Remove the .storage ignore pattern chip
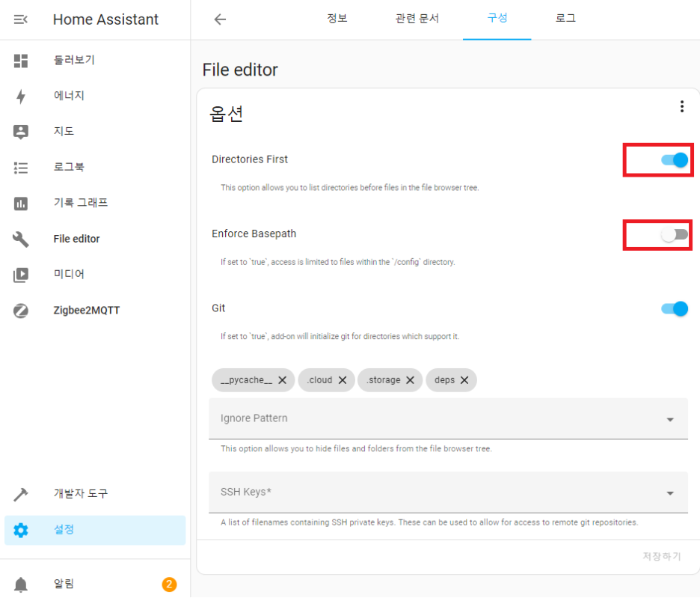Image resolution: width=700 pixels, height=601 pixels. 410,379
